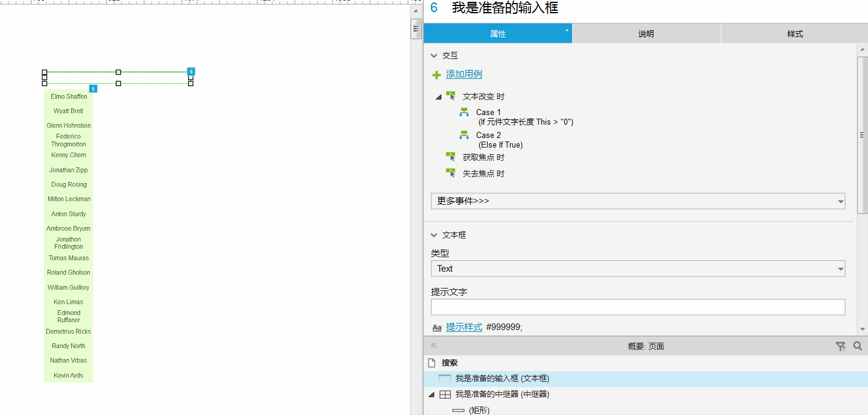Click the properties panel scroll down arrow

(x=863, y=329)
